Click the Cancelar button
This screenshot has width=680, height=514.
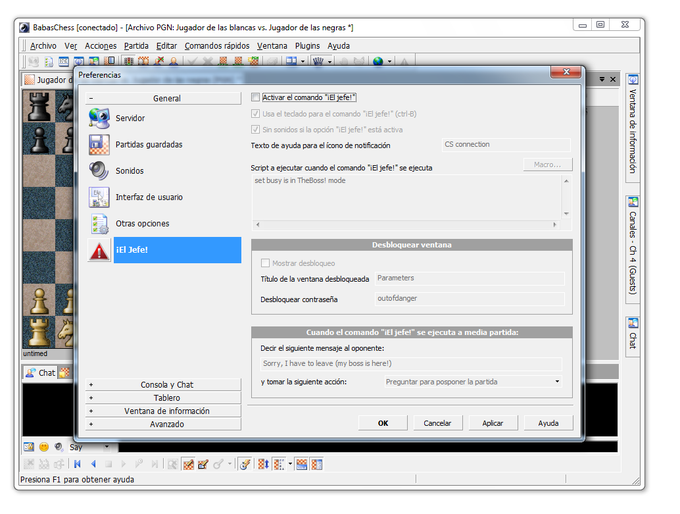pyautogui.click(x=437, y=423)
